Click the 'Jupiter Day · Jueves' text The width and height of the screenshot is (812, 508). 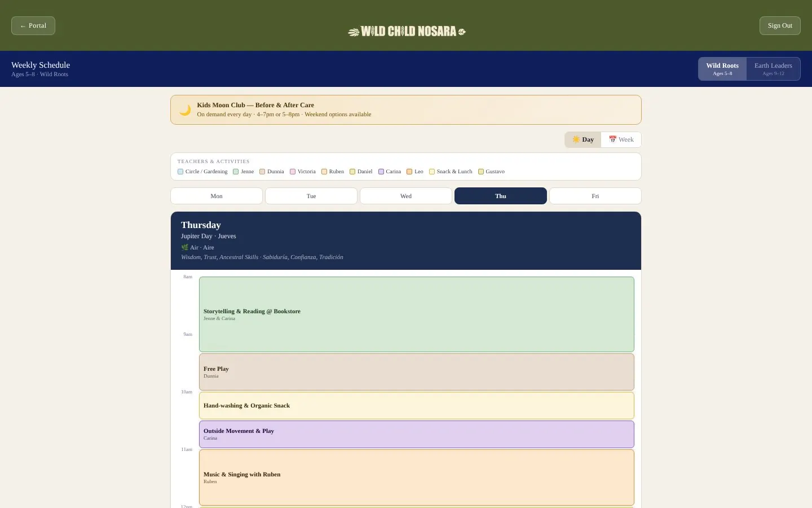[209, 236]
